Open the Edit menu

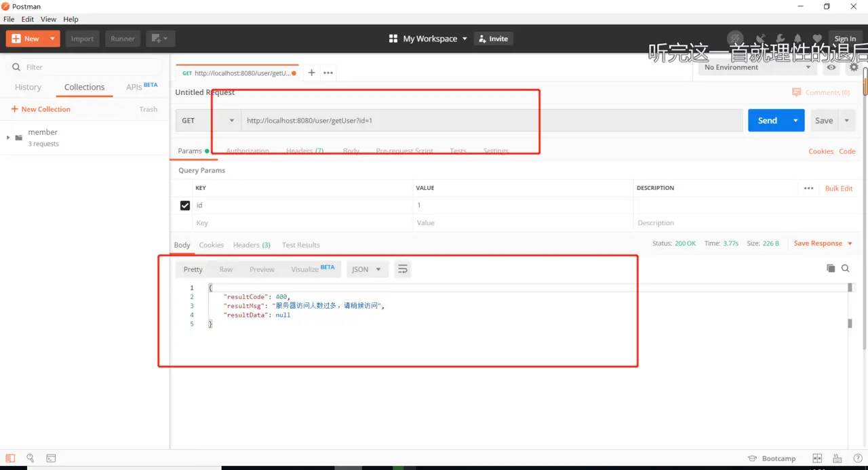click(x=28, y=19)
